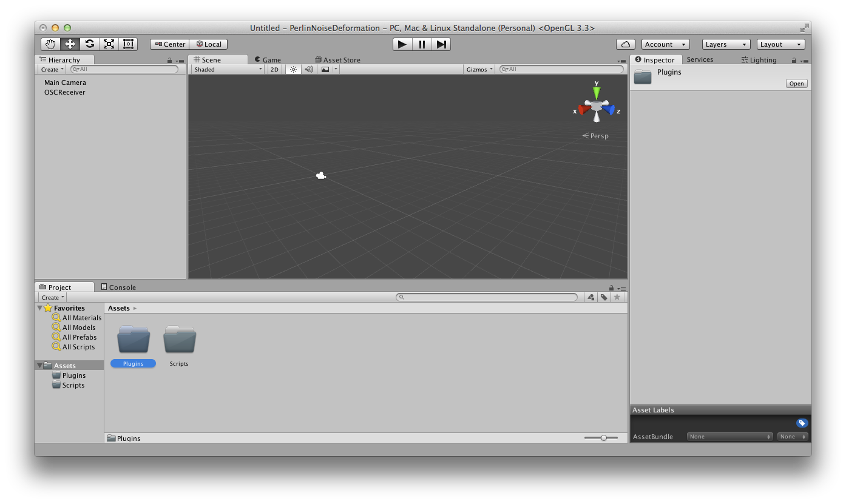846x504 pixels.
Task: Toggle scene effects image icon
Action: pyautogui.click(x=325, y=69)
